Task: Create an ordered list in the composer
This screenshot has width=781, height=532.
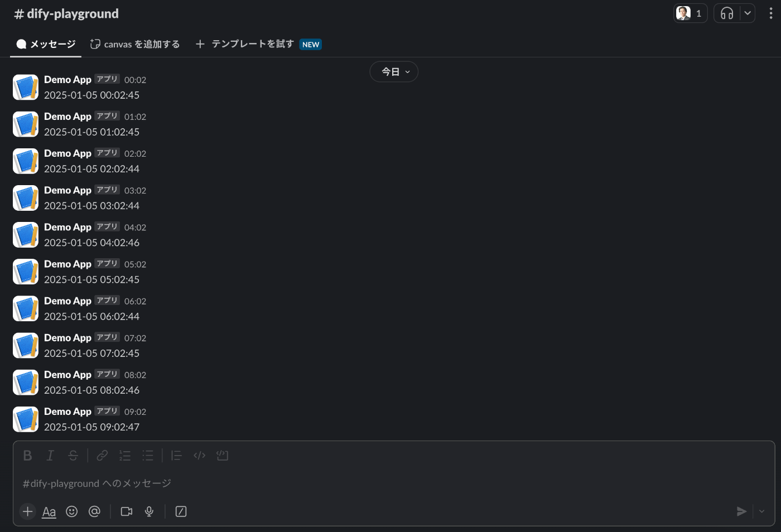Action: [125, 456]
